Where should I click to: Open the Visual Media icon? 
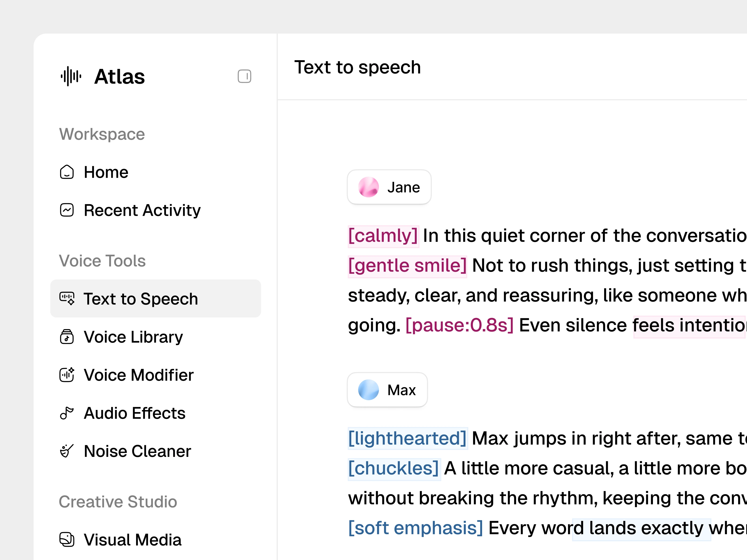click(x=67, y=539)
